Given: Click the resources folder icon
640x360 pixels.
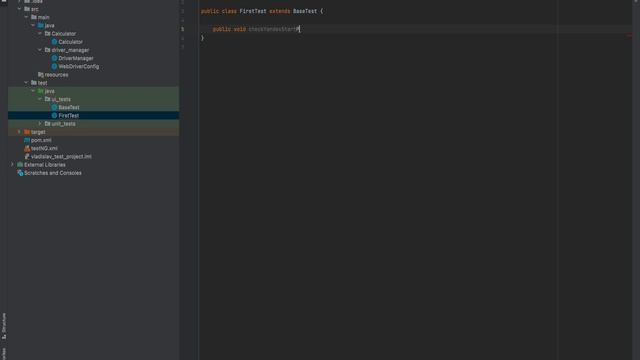Looking at the screenshot, I should 40,75.
